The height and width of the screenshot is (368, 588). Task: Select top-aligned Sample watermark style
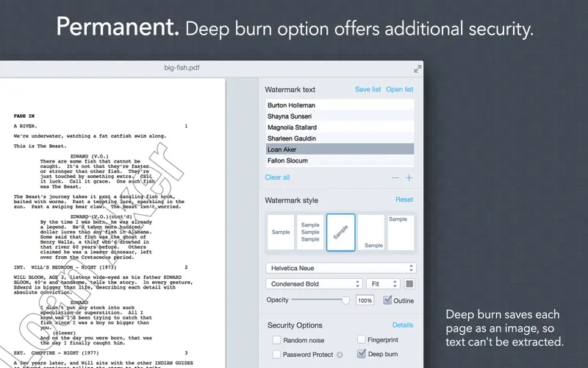point(401,232)
